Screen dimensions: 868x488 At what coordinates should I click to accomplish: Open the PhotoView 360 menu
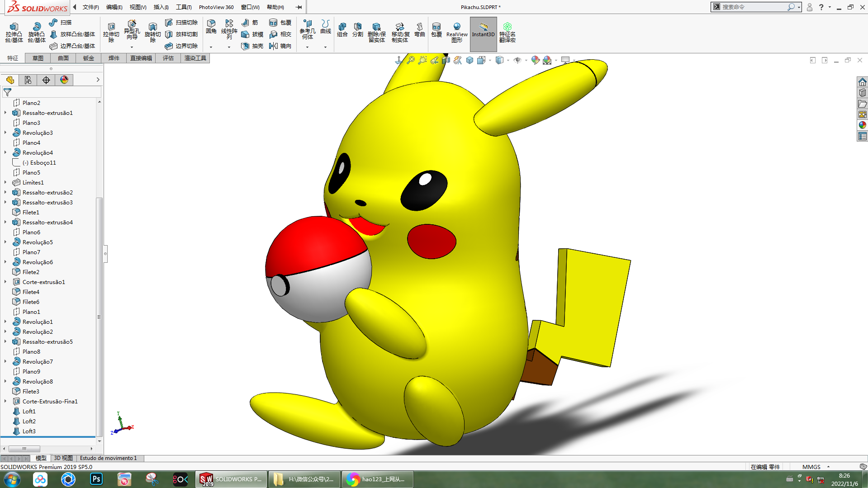click(216, 7)
